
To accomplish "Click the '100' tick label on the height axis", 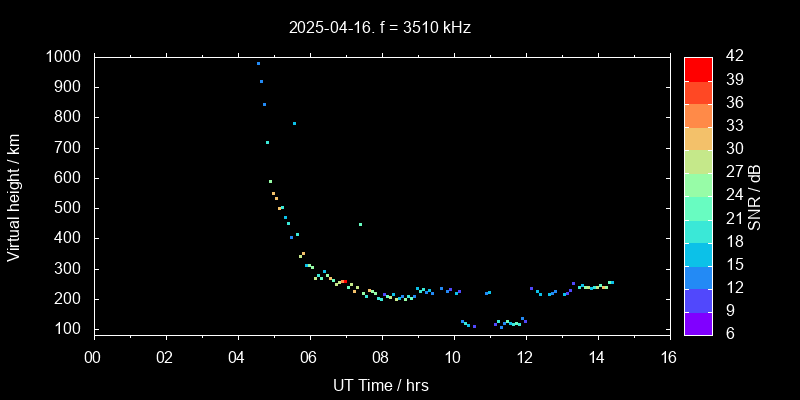I will (70, 329).
